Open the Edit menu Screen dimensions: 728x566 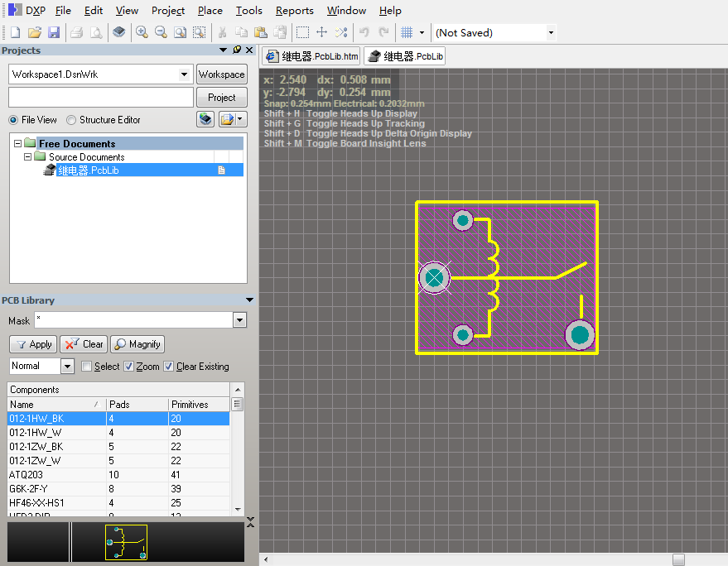94,10
